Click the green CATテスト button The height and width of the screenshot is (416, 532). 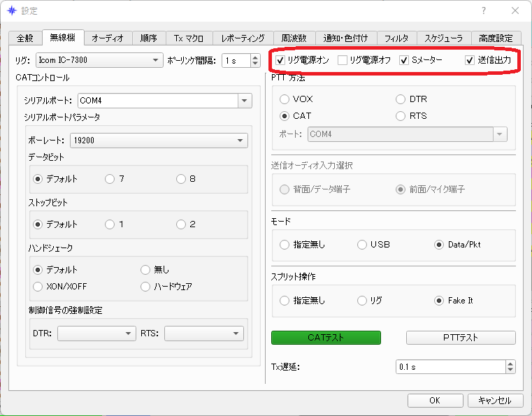pyautogui.click(x=326, y=338)
